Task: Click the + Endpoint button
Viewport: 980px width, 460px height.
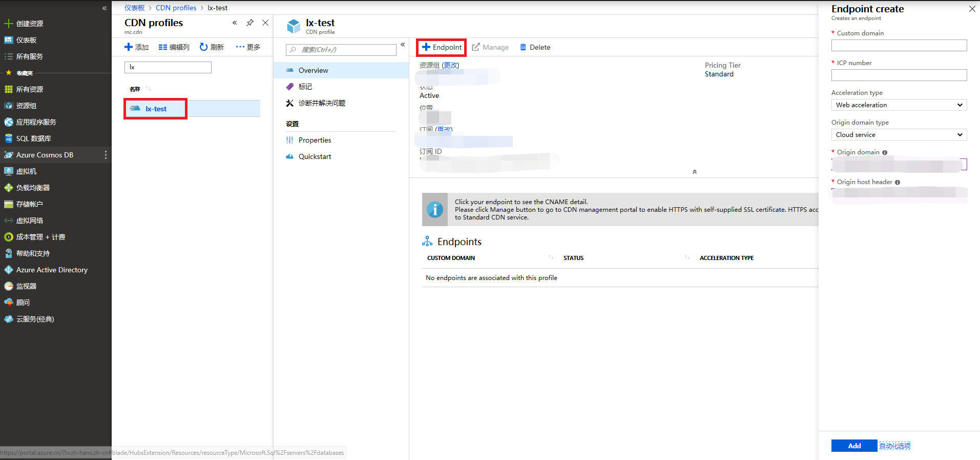Action: coord(442,47)
